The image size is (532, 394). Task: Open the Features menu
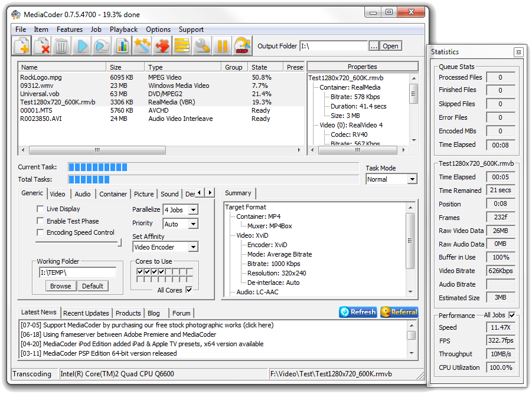[69, 29]
